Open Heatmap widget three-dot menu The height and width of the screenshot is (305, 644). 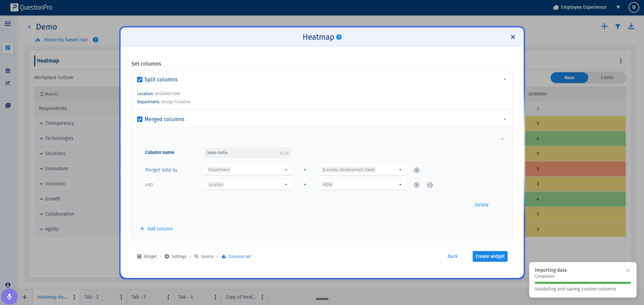pos(621,61)
